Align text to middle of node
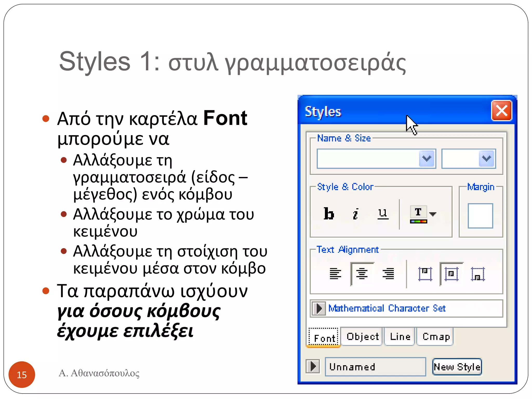This screenshot has width=532, height=399. pos(451,274)
